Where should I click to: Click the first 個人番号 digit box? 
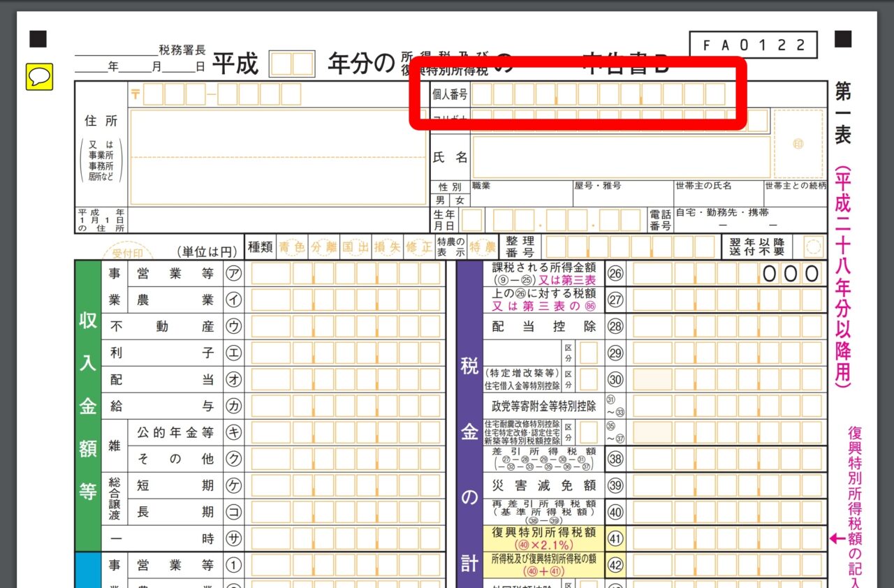click(x=482, y=94)
